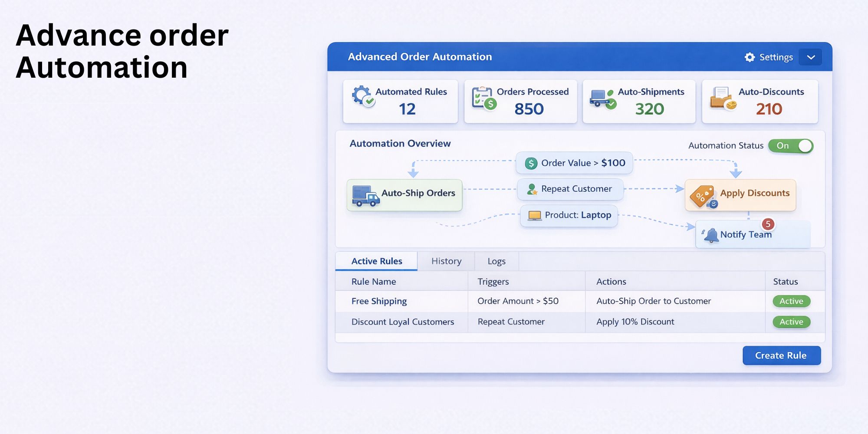Select the Repeat Customer condition node
868x434 pixels.
coord(570,189)
